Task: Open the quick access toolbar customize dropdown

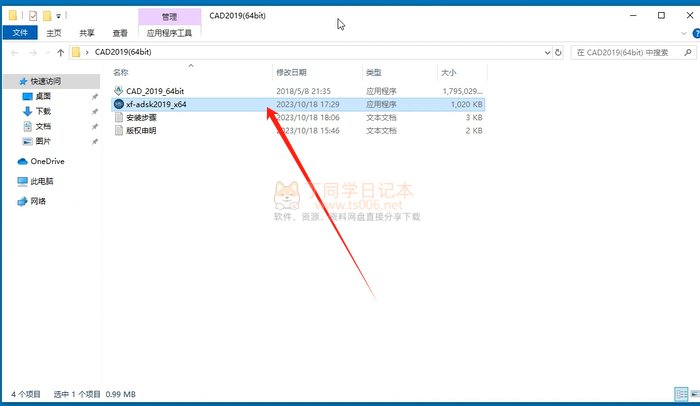Action: point(58,16)
